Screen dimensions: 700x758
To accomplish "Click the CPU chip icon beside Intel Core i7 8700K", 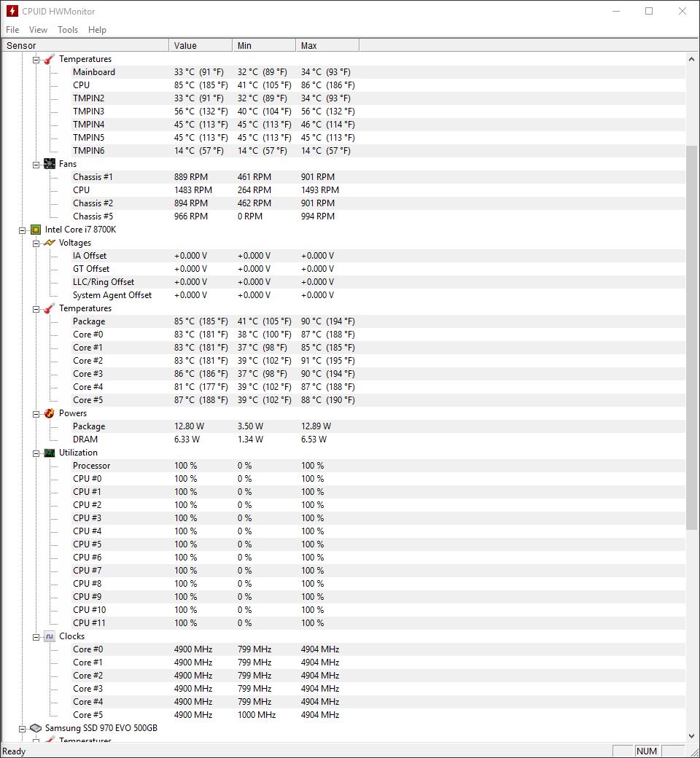I will [35, 230].
